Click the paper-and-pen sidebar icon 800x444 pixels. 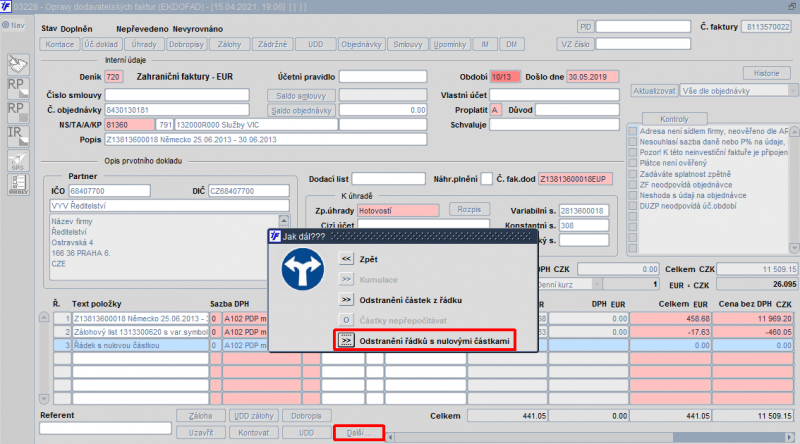(17, 64)
